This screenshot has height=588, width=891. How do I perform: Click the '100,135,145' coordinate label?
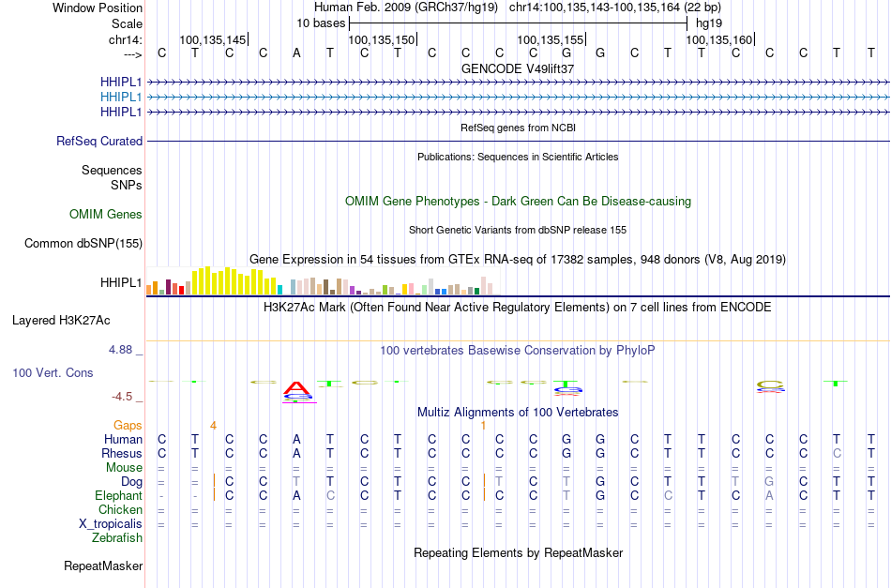tap(213, 39)
